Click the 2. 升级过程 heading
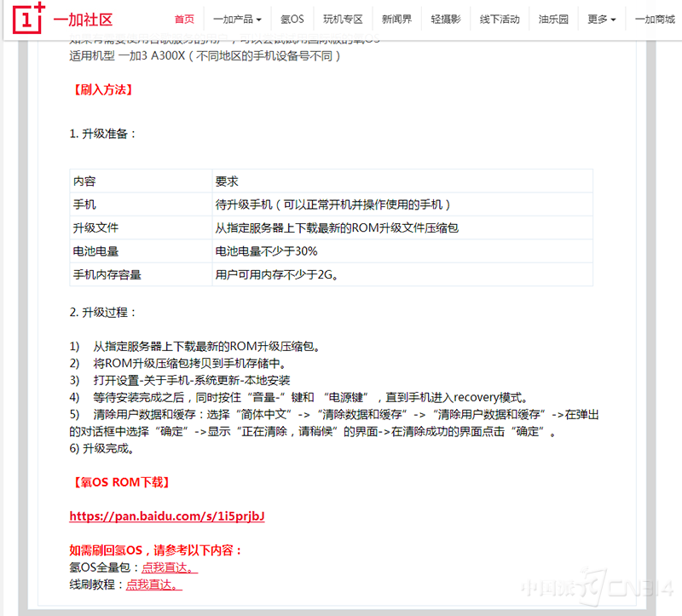The width and height of the screenshot is (682, 616). [103, 312]
